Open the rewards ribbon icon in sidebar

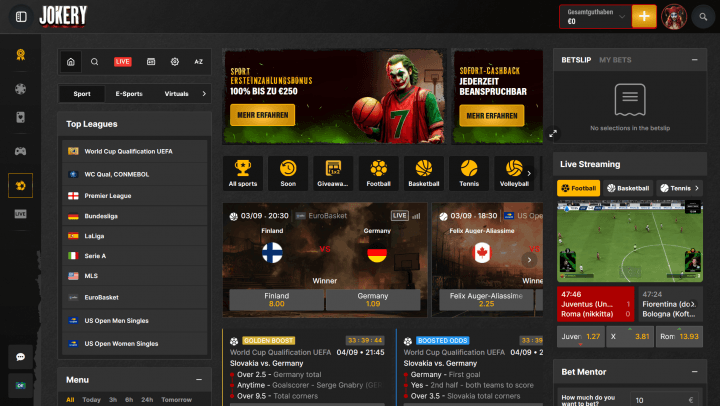pyautogui.click(x=20, y=55)
